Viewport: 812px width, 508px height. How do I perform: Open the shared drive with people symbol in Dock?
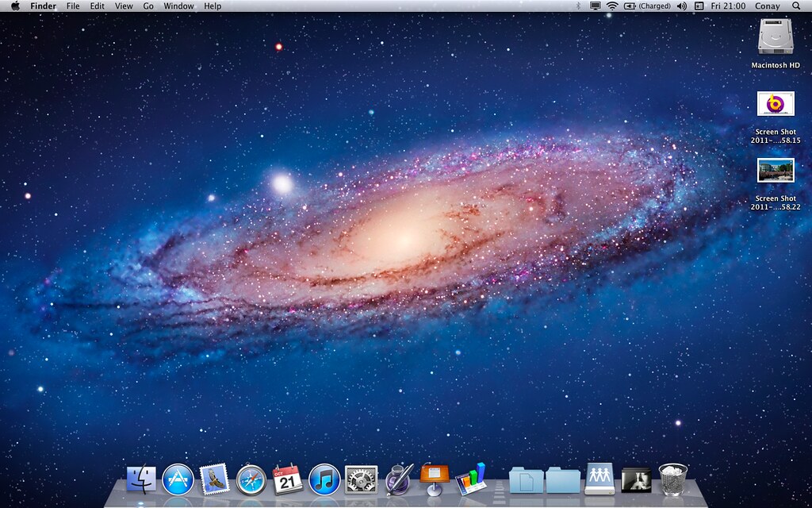click(599, 479)
